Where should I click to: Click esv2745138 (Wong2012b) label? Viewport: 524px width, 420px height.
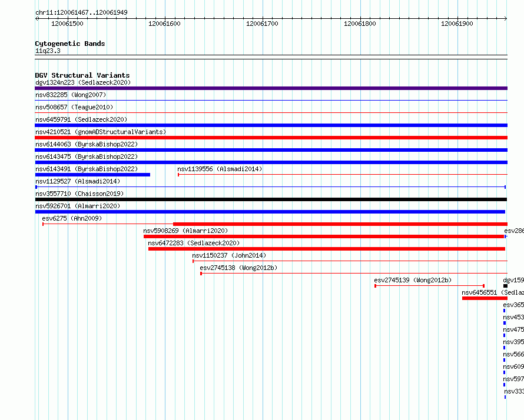(238, 268)
